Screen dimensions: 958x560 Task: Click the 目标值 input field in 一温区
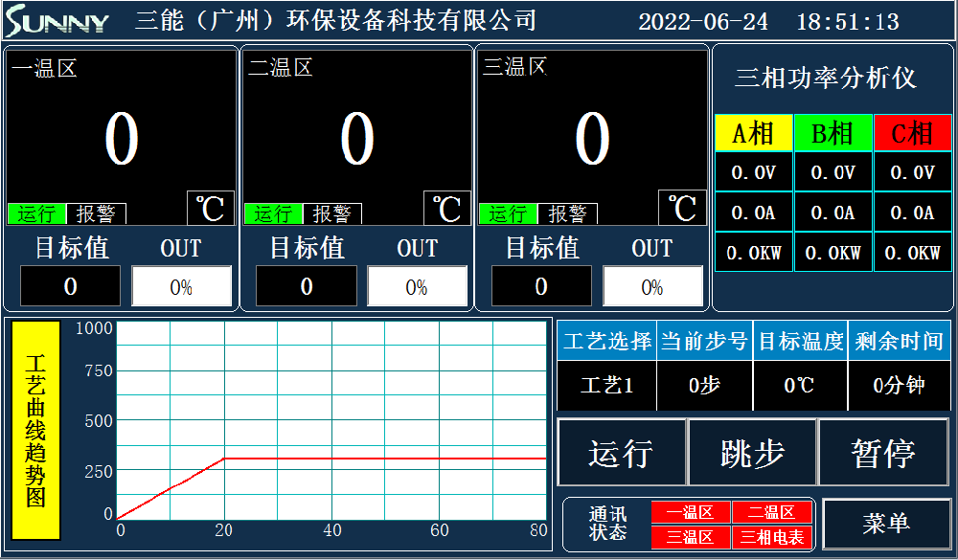71,286
